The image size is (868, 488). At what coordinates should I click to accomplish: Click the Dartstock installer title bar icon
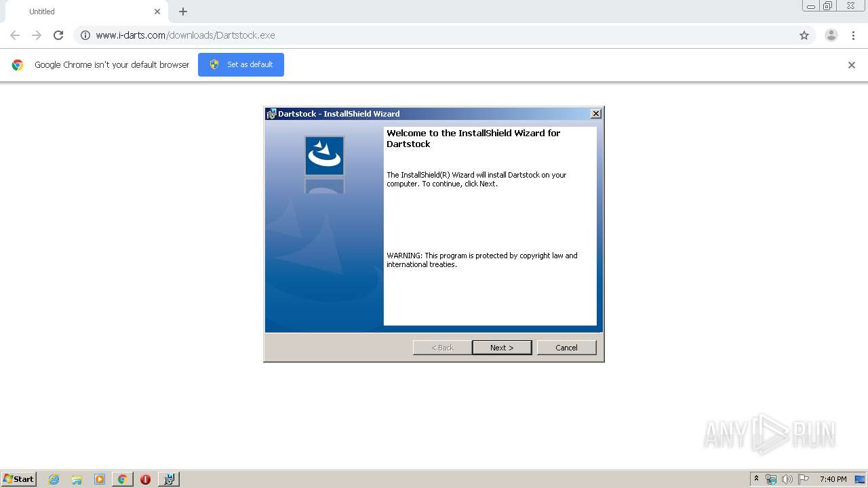271,113
